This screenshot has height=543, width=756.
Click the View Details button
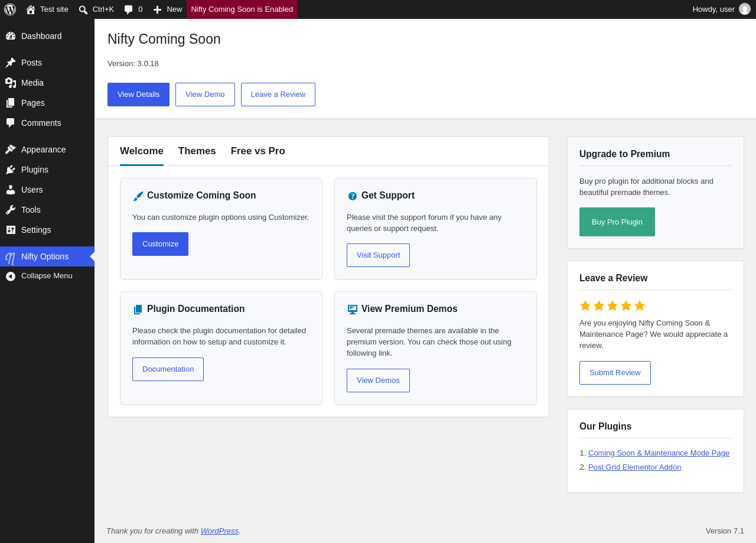[138, 95]
